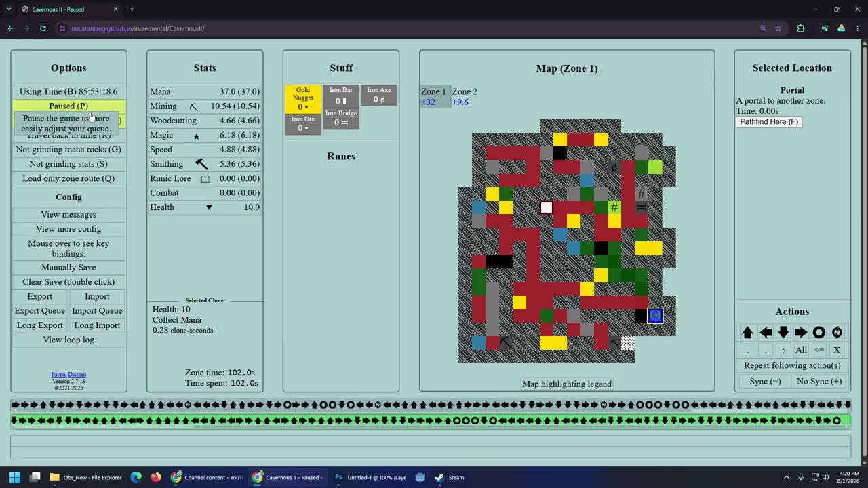Click the period action button
Viewport: 868px width, 488px height.
point(747,350)
